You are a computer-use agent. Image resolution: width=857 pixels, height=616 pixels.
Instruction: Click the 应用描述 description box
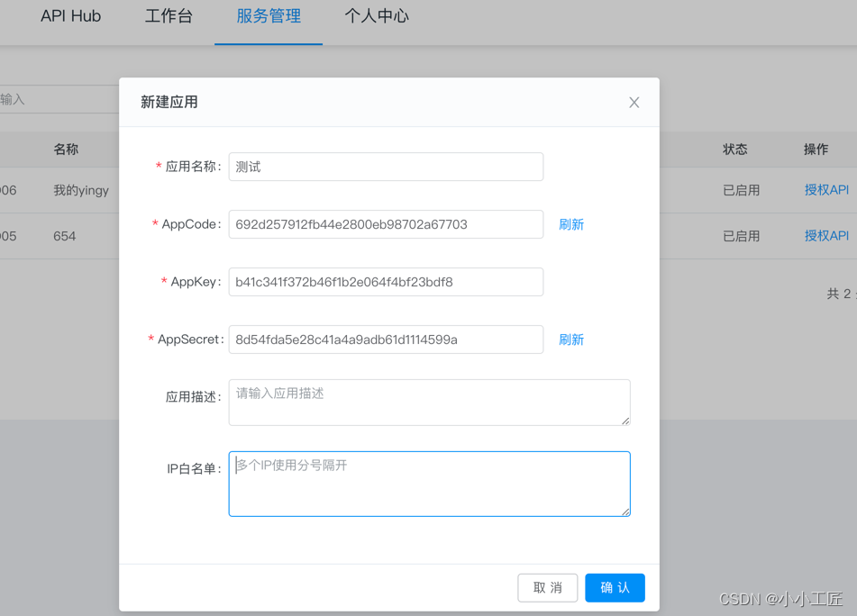coord(429,402)
